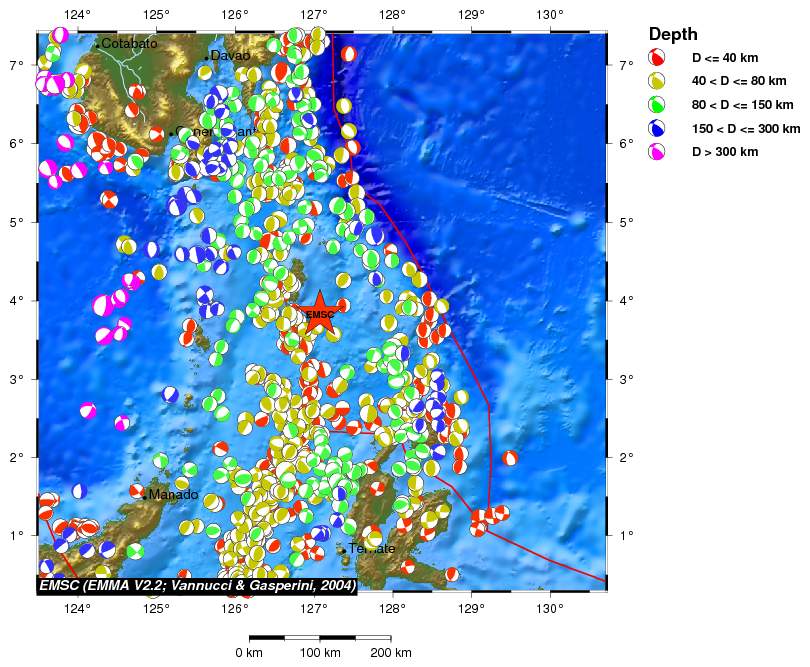This screenshot has width=810, height=667.
Task: Click the blue 150-300 km legend beachball
Action: coord(659,129)
